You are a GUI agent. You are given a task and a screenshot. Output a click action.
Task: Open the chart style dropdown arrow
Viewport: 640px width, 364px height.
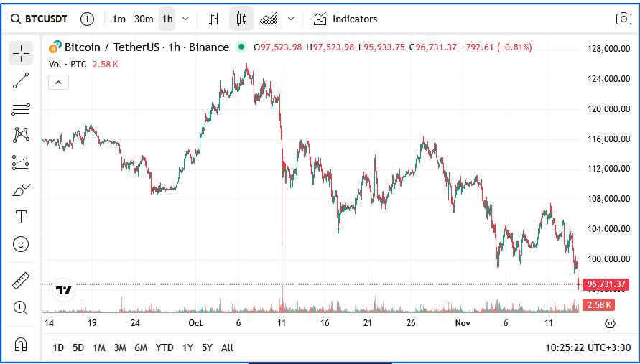pyautogui.click(x=290, y=19)
